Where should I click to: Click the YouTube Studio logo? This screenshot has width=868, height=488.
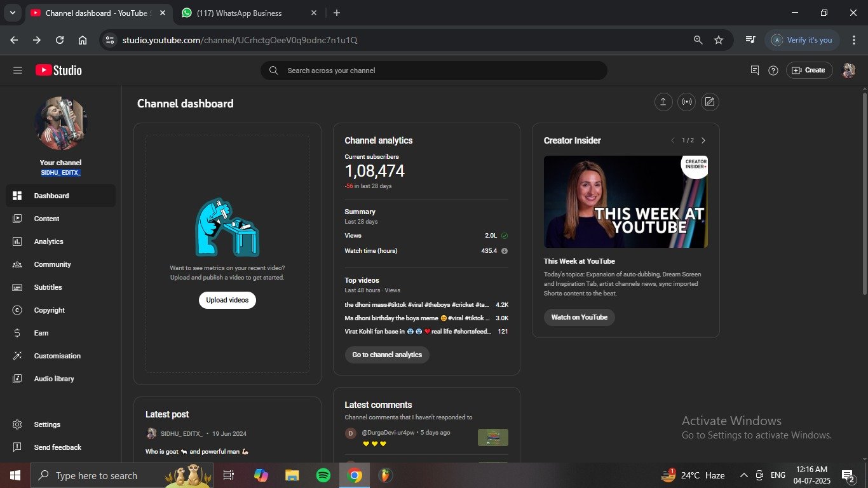[58, 71]
